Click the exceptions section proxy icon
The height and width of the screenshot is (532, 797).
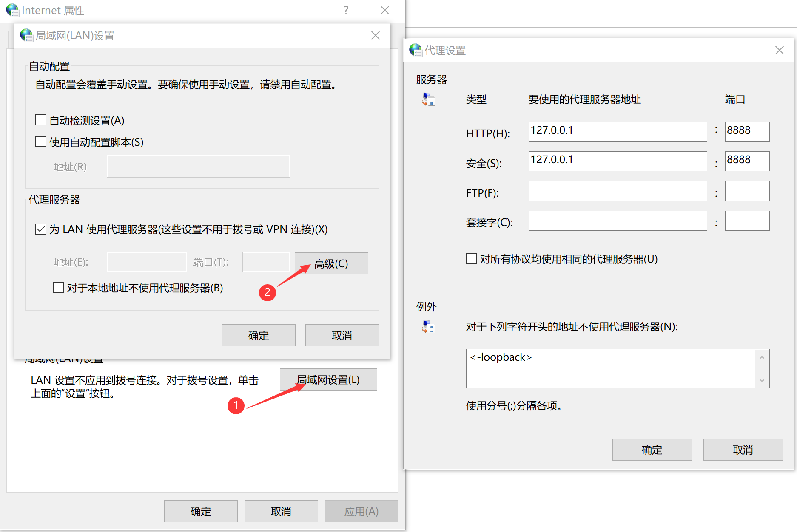(x=428, y=327)
